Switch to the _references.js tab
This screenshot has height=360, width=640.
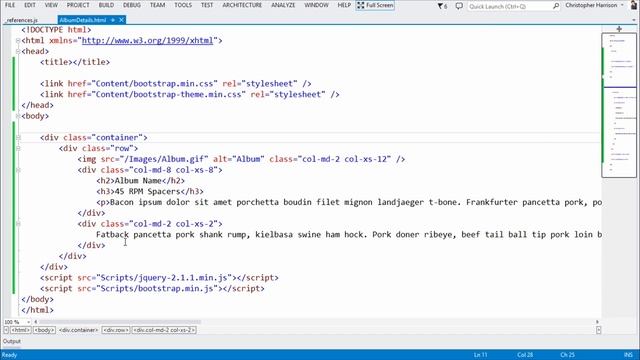[x=22, y=20]
